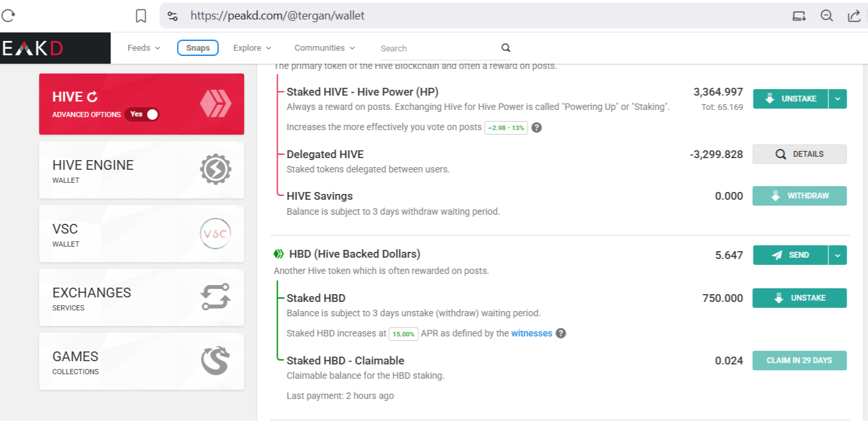The width and height of the screenshot is (868, 421).
Task: Click the search magnifier icon
Action: pyautogui.click(x=506, y=48)
